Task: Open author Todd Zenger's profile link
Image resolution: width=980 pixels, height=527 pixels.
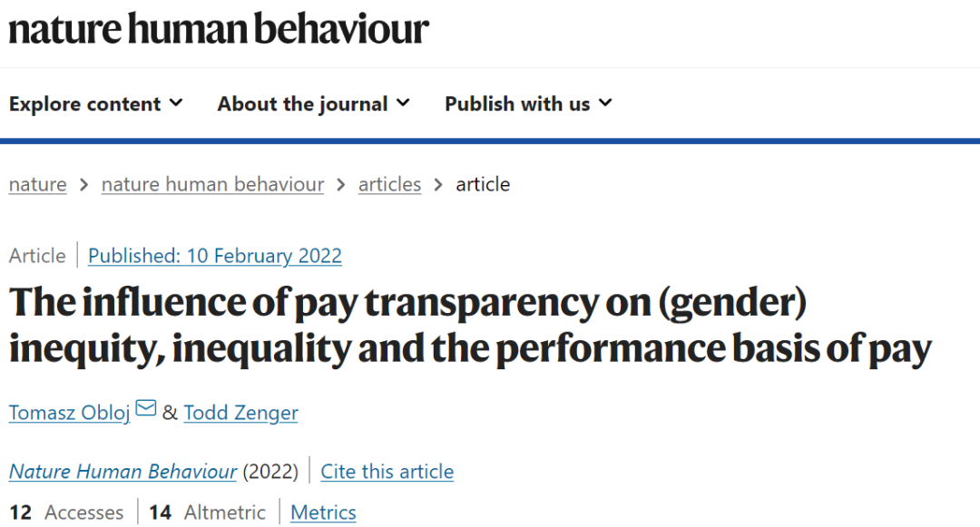Action: (240, 414)
